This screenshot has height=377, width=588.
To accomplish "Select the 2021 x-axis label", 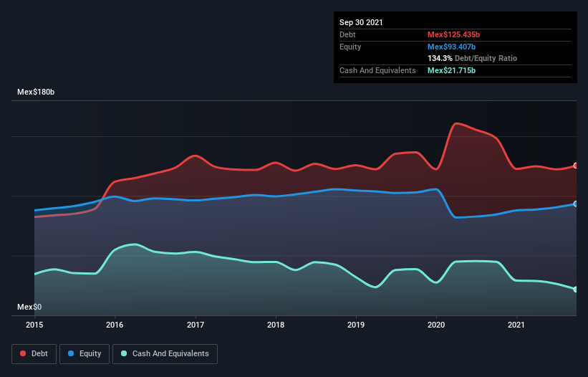I will point(516,325).
